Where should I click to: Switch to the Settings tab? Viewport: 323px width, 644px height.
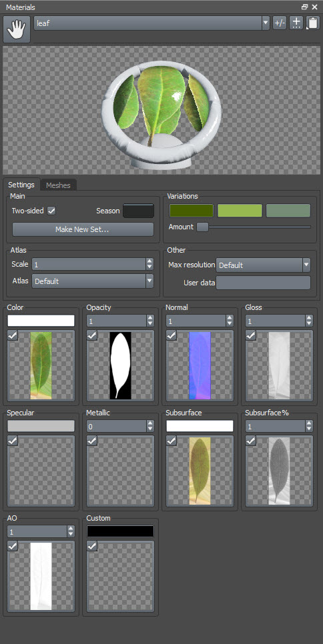(x=21, y=185)
